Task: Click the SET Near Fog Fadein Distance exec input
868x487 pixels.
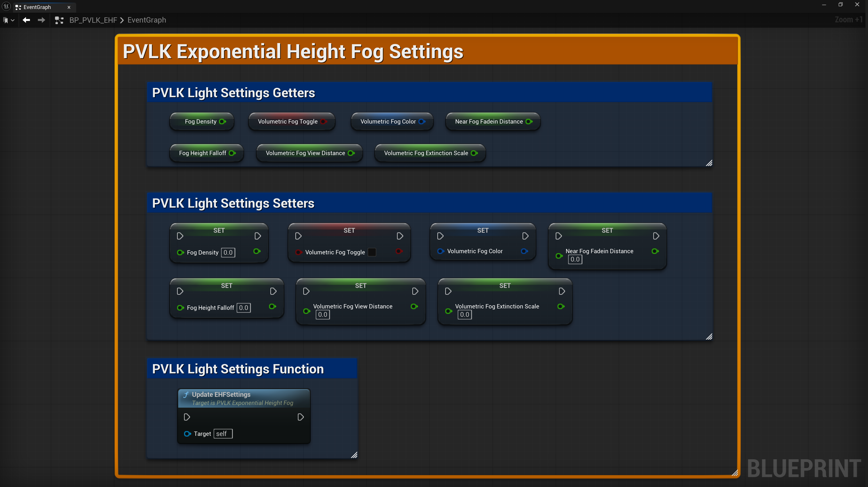Action: pos(559,236)
